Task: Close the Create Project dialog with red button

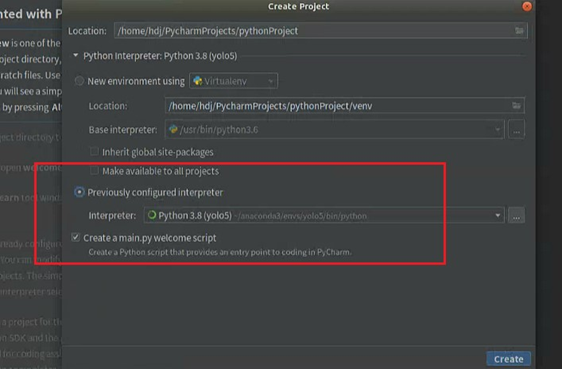Action: pyautogui.click(x=527, y=6)
